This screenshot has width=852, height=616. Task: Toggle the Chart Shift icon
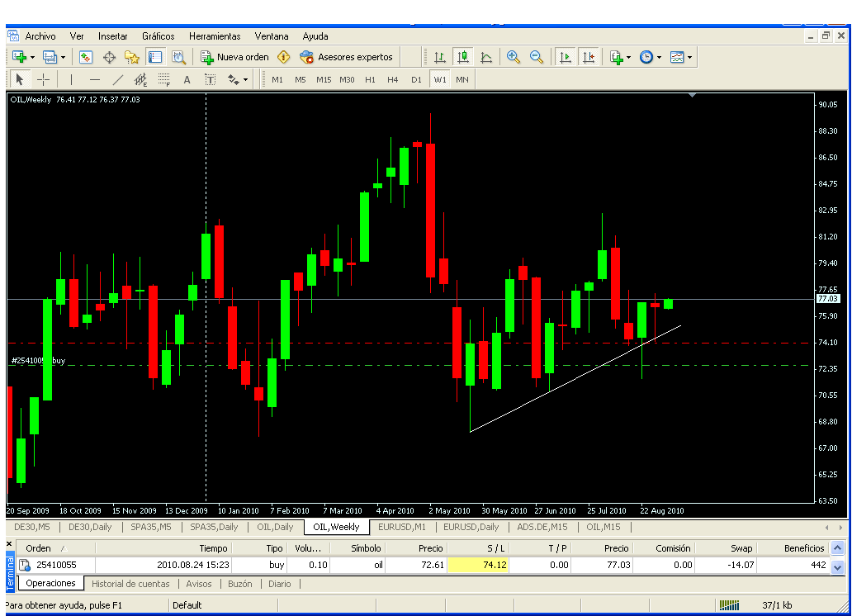coord(589,57)
